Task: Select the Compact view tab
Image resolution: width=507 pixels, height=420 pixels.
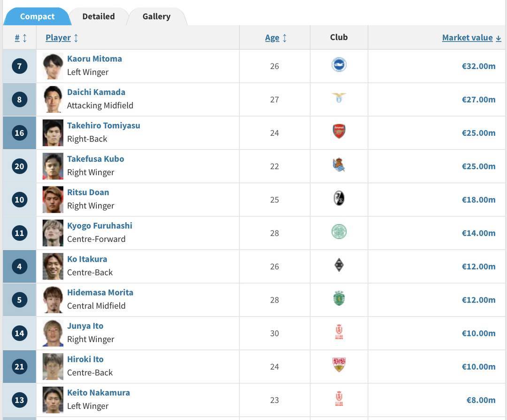Action: (37, 16)
